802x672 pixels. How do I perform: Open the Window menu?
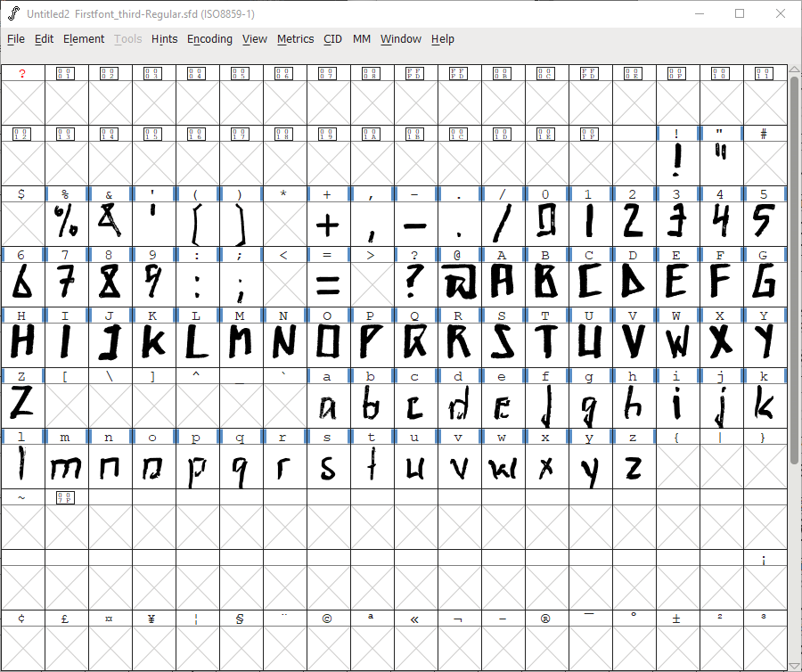click(x=401, y=39)
